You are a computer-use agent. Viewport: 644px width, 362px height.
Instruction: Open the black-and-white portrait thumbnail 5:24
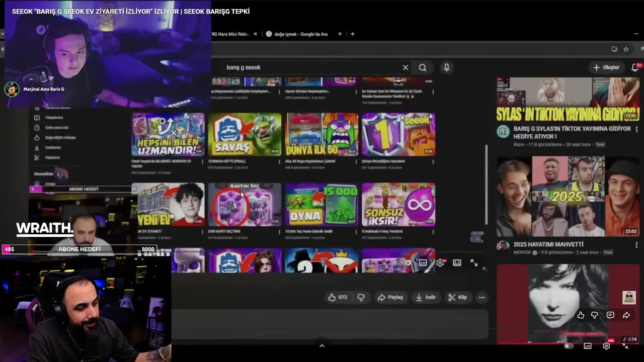point(568,304)
